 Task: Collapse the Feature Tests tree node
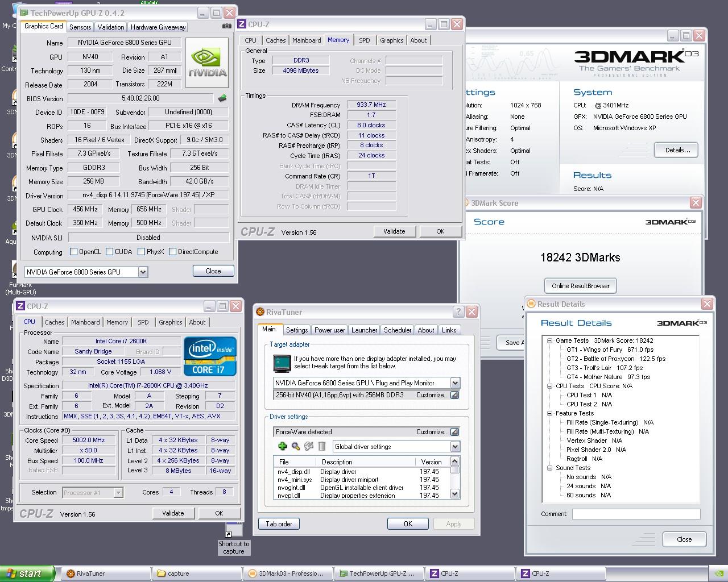(549, 413)
